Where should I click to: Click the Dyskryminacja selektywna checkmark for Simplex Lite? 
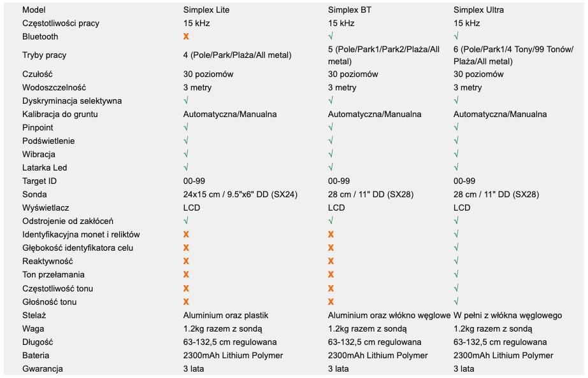tap(186, 101)
